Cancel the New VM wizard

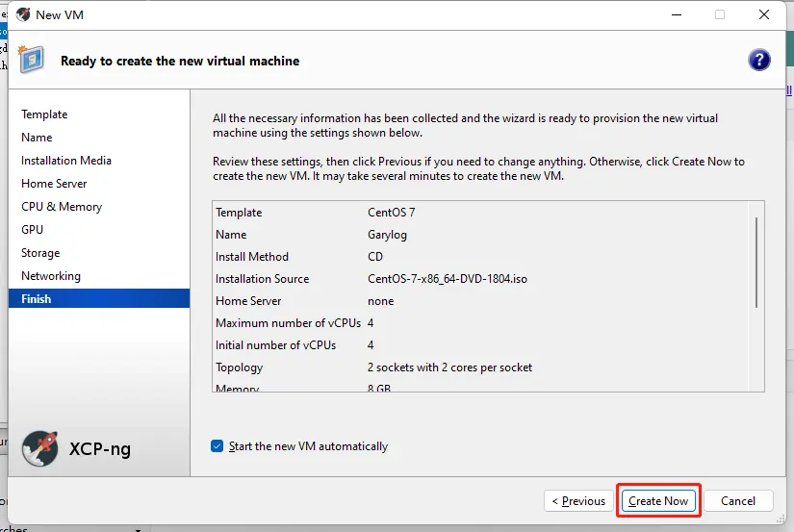(738, 500)
